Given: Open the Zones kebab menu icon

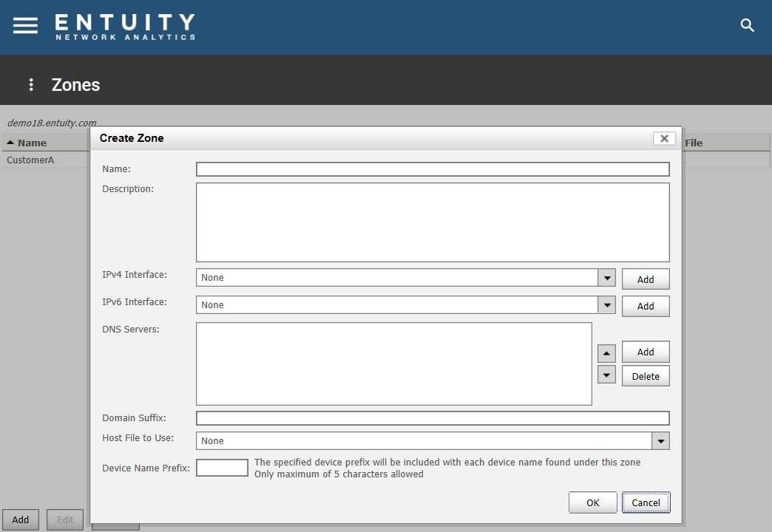Looking at the screenshot, I should click(x=30, y=84).
